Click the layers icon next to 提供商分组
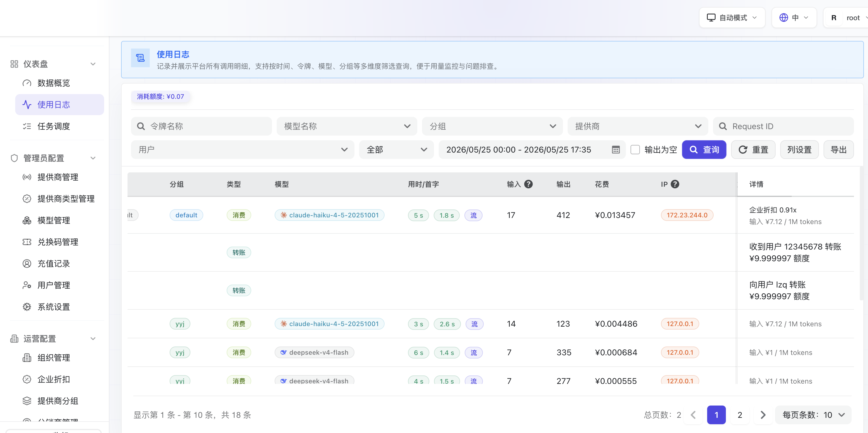The width and height of the screenshot is (868, 433). tap(27, 401)
